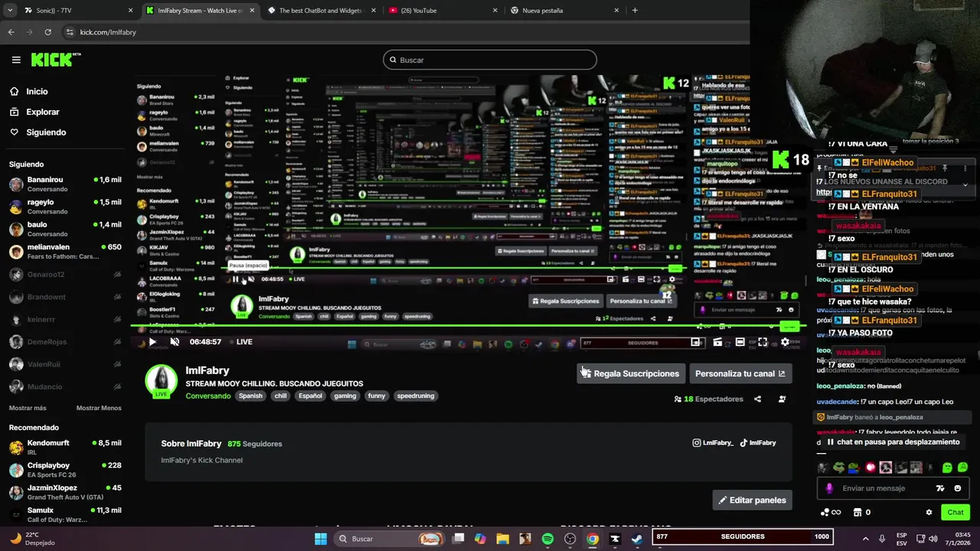Click the user icon beside share
Screen dimensions: 980x551
(782, 399)
